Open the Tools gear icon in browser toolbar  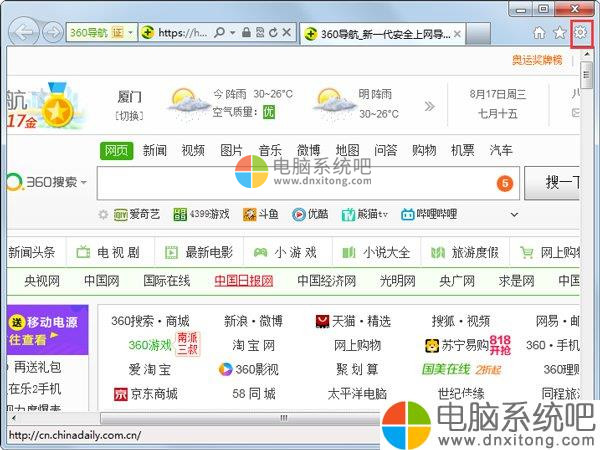581,33
